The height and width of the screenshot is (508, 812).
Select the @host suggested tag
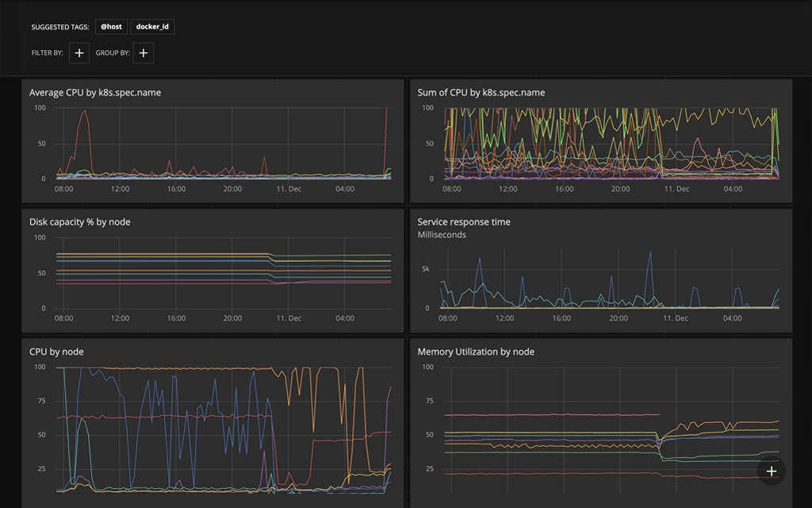pos(111,26)
